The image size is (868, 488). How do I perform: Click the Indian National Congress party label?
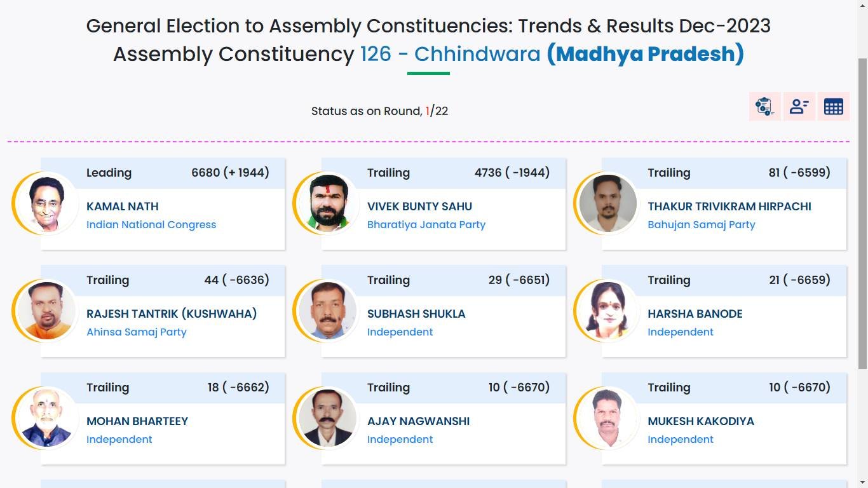[151, 225]
